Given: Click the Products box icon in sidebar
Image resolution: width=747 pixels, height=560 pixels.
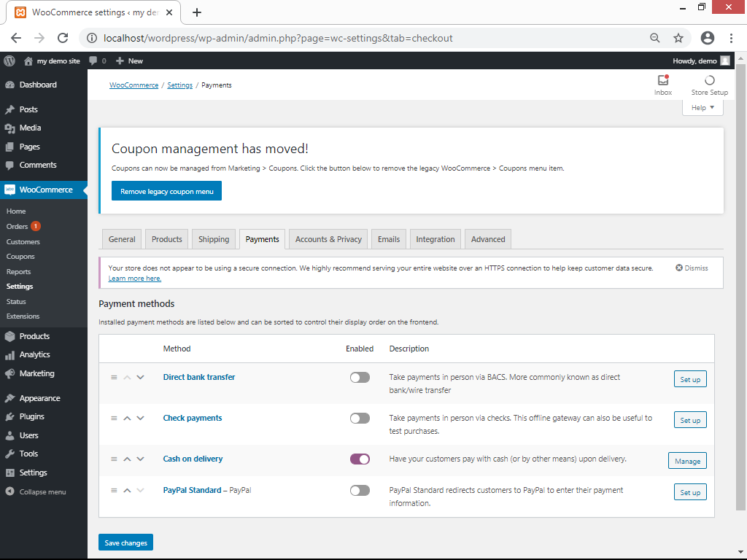Looking at the screenshot, I should point(10,336).
